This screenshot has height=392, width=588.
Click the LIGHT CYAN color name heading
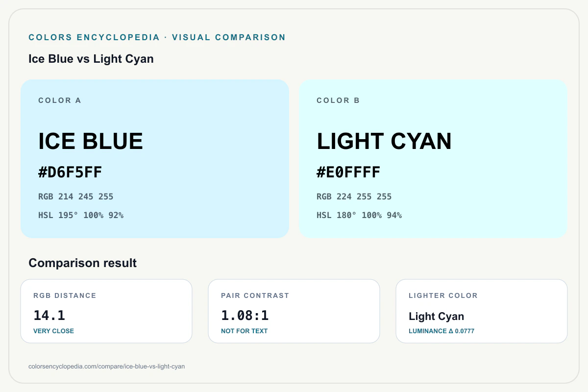pos(384,141)
